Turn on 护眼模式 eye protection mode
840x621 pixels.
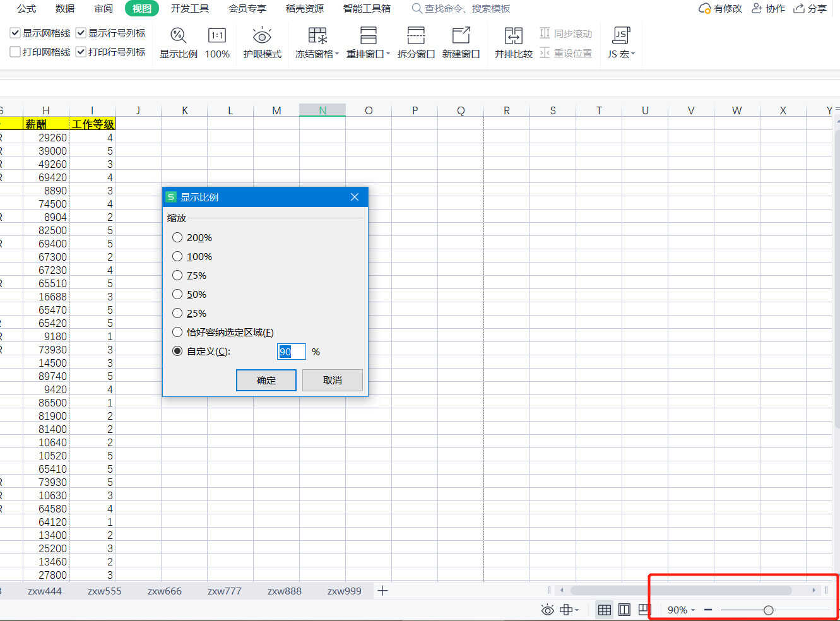(262, 42)
